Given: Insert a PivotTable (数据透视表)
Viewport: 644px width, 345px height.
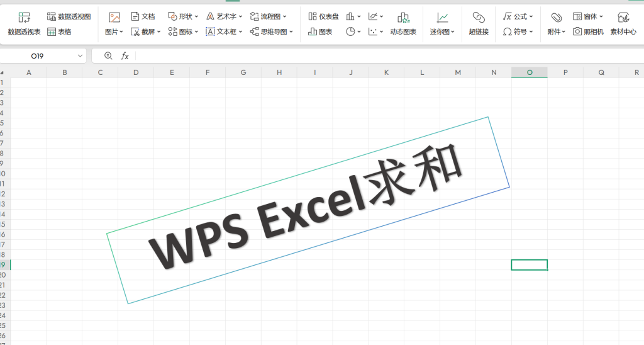Looking at the screenshot, I should [x=25, y=24].
